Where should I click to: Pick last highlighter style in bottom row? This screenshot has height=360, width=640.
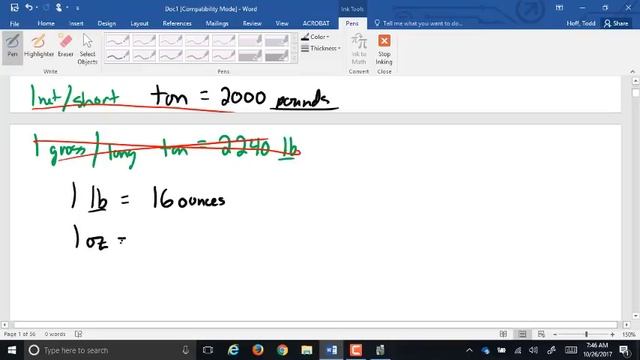pos(276,55)
